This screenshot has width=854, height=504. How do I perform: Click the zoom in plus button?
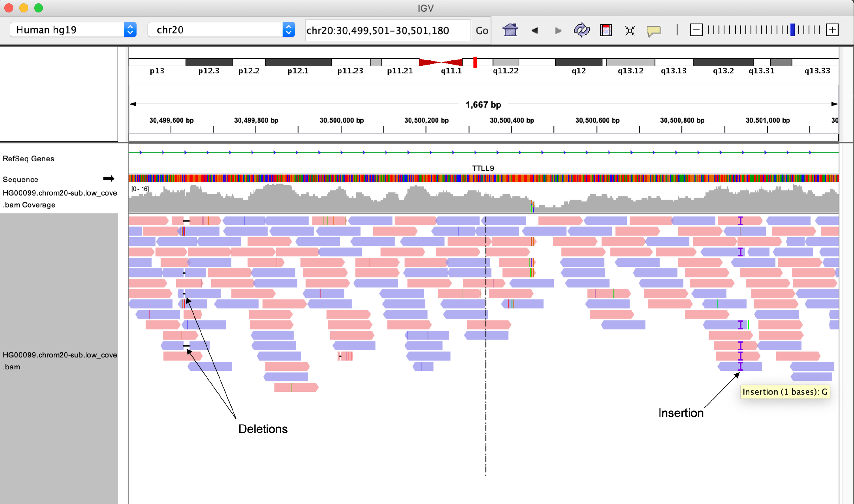(832, 30)
